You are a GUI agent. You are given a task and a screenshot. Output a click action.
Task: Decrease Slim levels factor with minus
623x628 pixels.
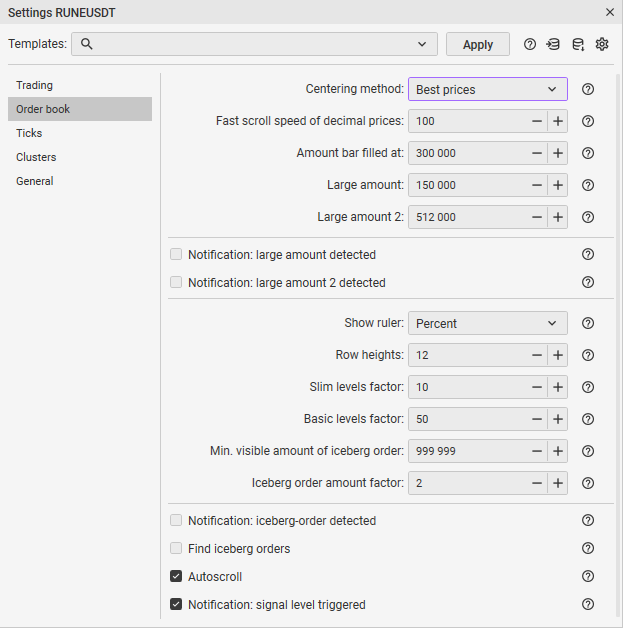click(537, 387)
